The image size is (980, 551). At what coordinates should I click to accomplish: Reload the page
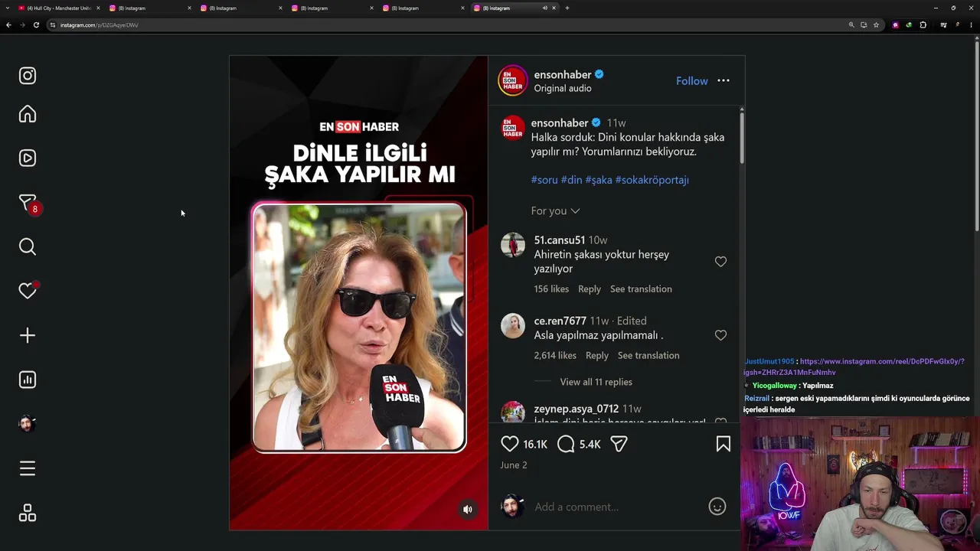36,25
